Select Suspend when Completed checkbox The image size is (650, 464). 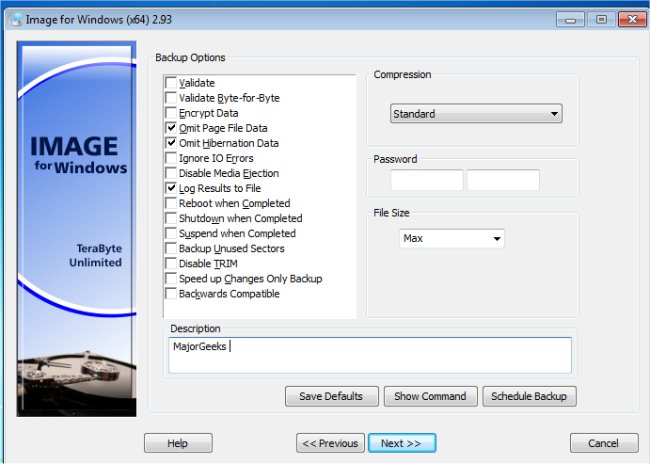pos(171,233)
